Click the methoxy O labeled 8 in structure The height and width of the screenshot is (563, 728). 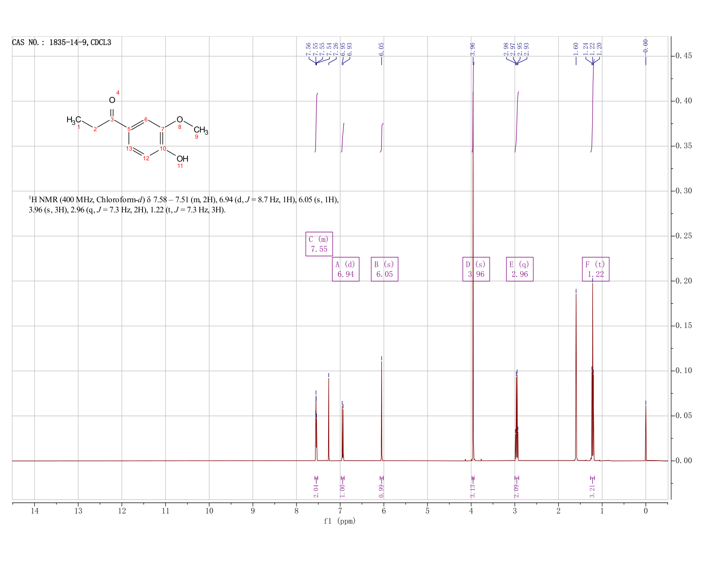point(180,120)
